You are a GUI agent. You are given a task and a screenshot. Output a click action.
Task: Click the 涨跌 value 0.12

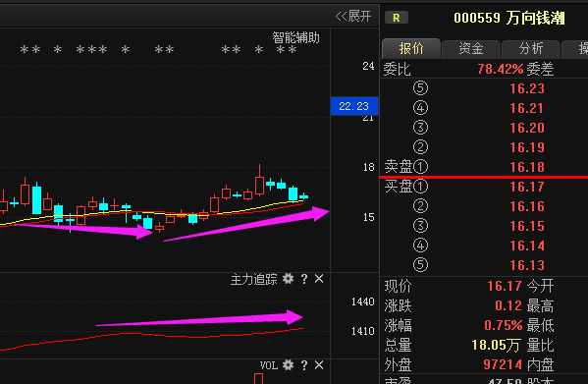(508, 305)
